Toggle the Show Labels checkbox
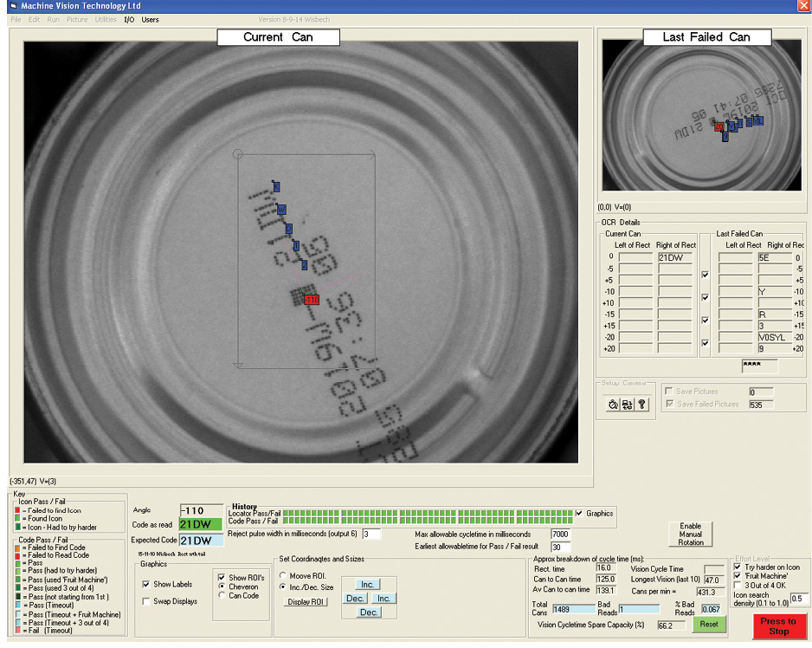 pos(146,584)
